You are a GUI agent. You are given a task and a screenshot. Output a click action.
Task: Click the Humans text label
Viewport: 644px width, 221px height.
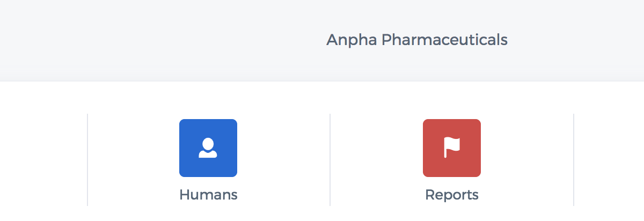coord(208,194)
